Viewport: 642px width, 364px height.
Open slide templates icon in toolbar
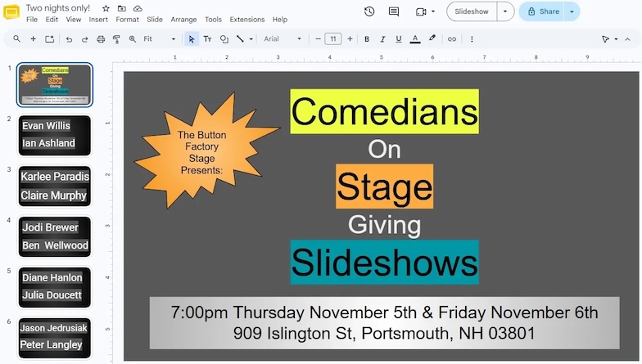(x=49, y=39)
